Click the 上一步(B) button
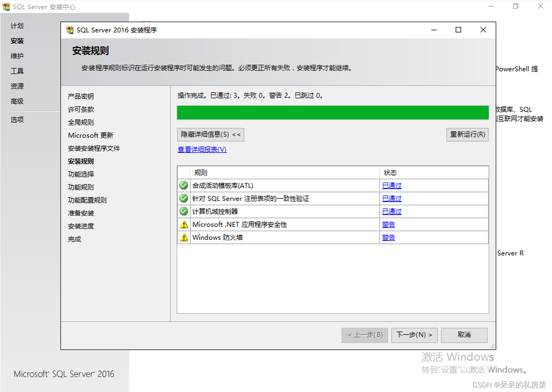The image size is (552, 392). pyautogui.click(x=365, y=335)
